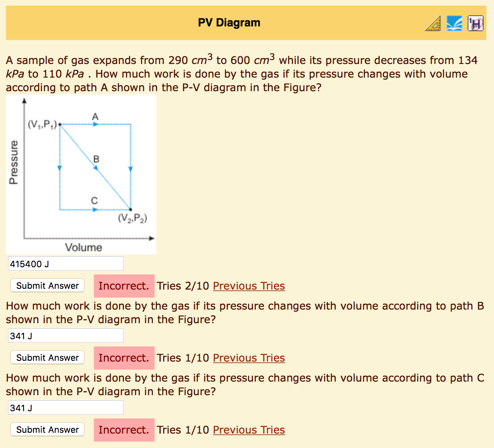Submit the answer for path A
The width and height of the screenshot is (494, 448).
[x=47, y=286]
